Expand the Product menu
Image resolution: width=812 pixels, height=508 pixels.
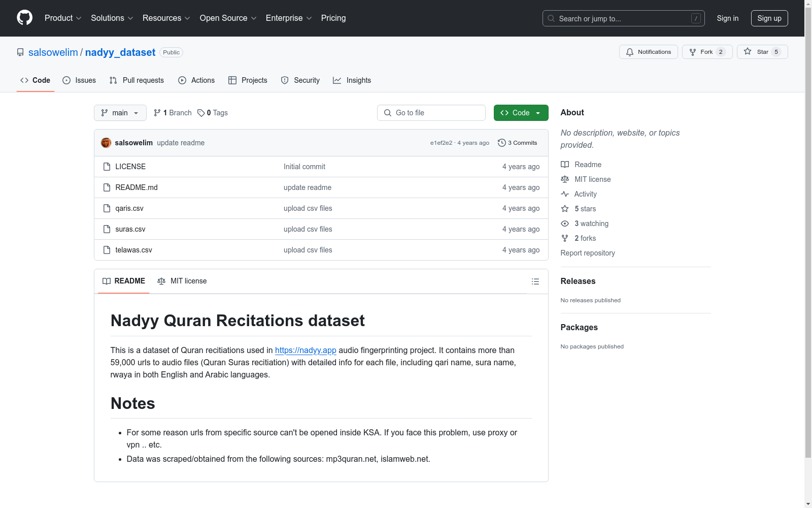63,18
